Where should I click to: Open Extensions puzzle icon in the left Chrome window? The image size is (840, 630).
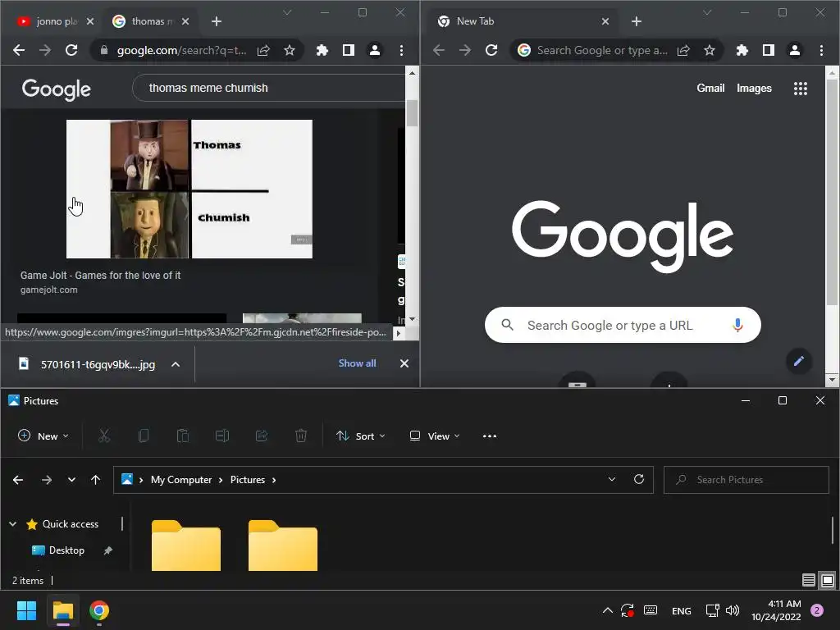click(322, 50)
